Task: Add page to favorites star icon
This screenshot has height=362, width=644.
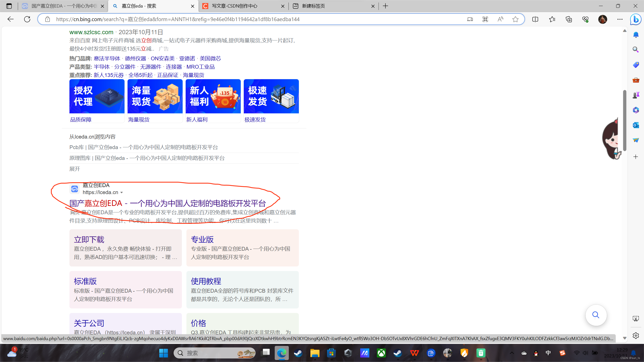Action: 515,19
